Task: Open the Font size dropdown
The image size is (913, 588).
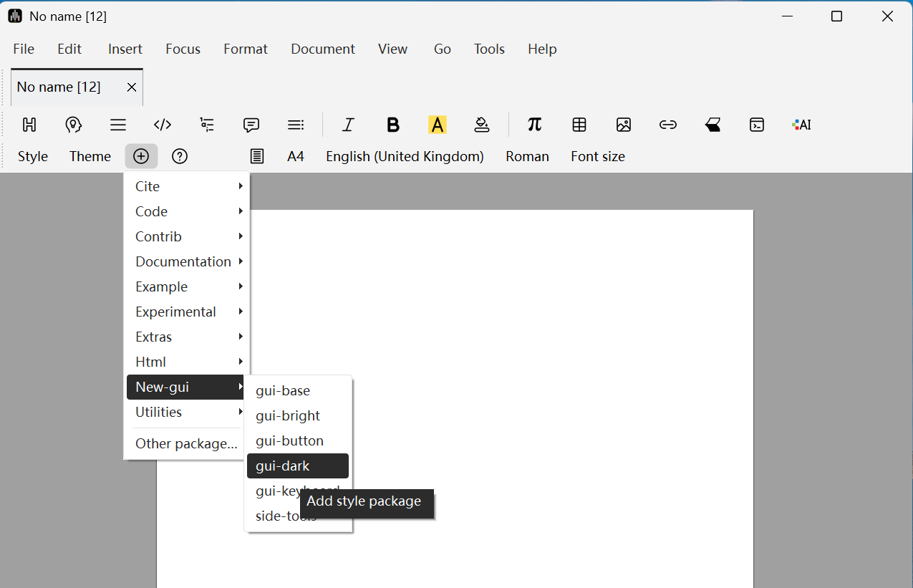Action: [597, 156]
